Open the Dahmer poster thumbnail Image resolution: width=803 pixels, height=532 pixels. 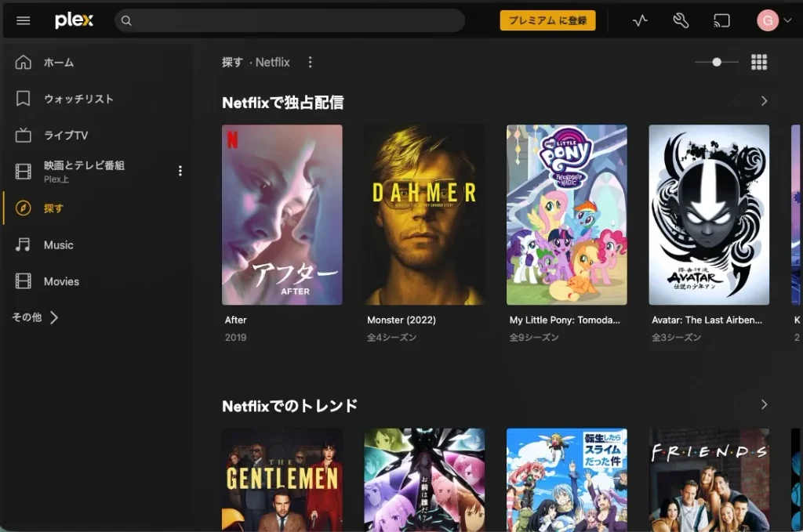424,215
